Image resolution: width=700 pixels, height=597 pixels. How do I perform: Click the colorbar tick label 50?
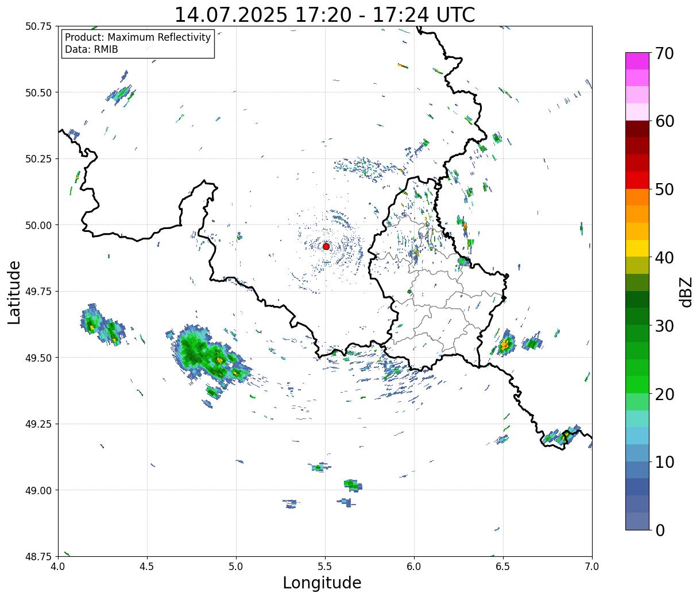pyautogui.click(x=664, y=189)
